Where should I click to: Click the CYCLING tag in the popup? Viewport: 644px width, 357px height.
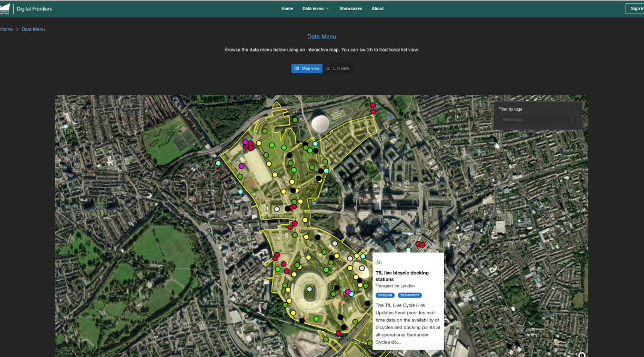(x=385, y=295)
